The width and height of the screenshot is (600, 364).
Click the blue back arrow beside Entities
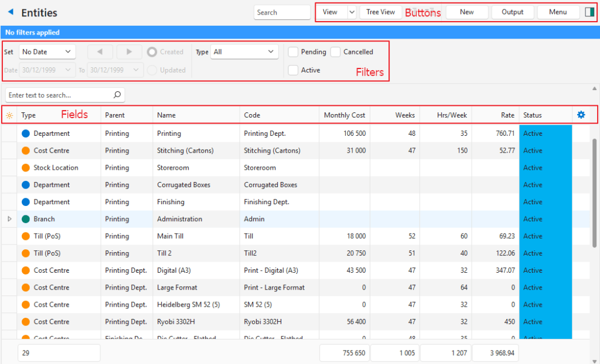point(11,12)
